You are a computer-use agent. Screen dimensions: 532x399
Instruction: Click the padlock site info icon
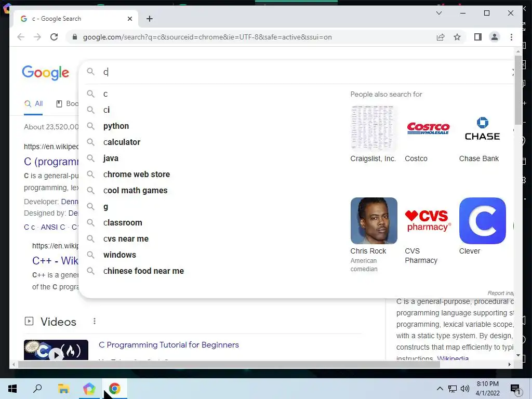[x=75, y=37]
